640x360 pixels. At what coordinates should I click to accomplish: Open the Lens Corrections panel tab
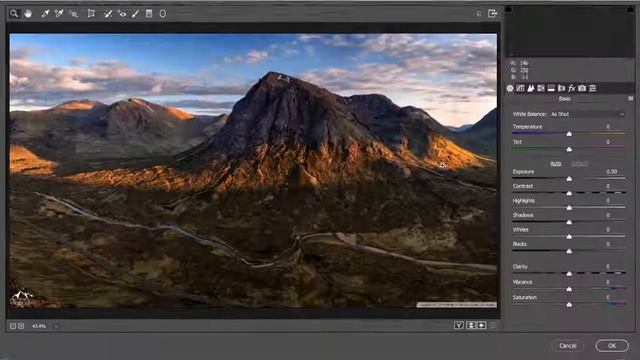point(562,88)
